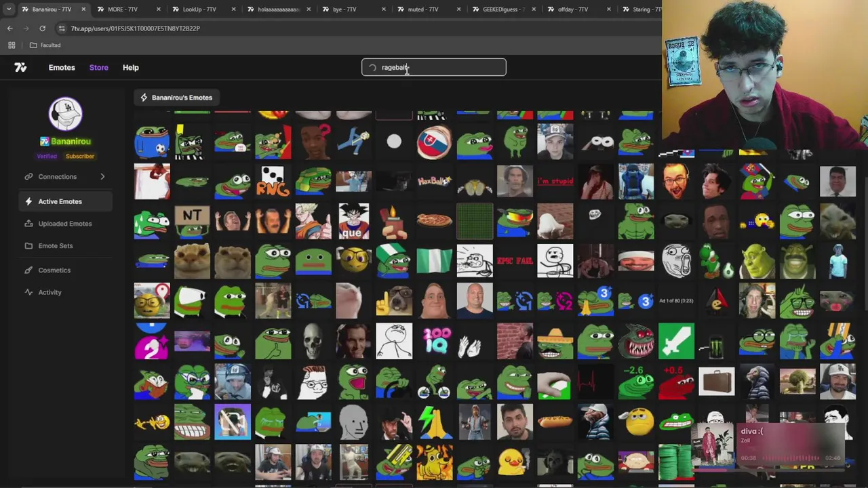This screenshot has height=488, width=868.
Task: Select the blue gaming chair emote
Action: click(x=636, y=182)
